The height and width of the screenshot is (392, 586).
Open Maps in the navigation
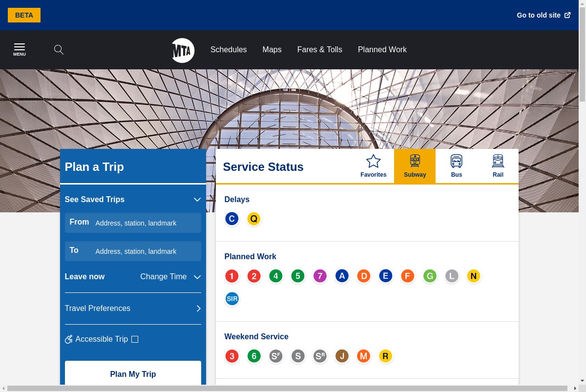coord(272,49)
